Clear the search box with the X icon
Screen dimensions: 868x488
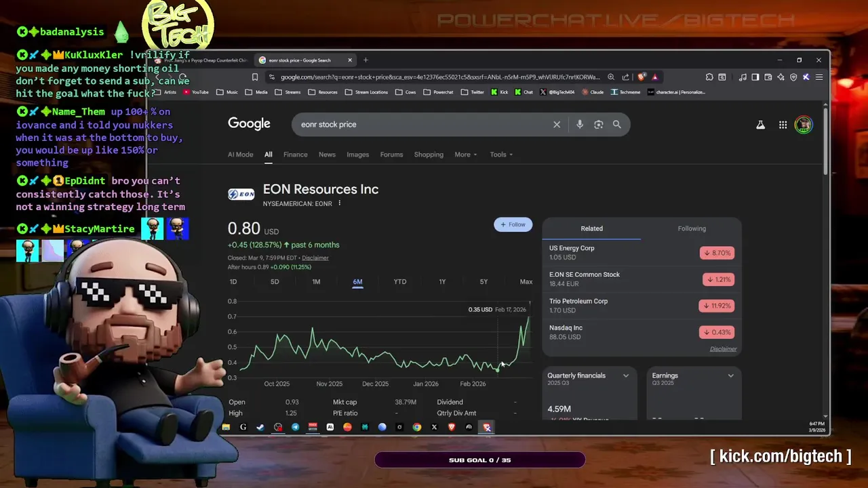(557, 125)
